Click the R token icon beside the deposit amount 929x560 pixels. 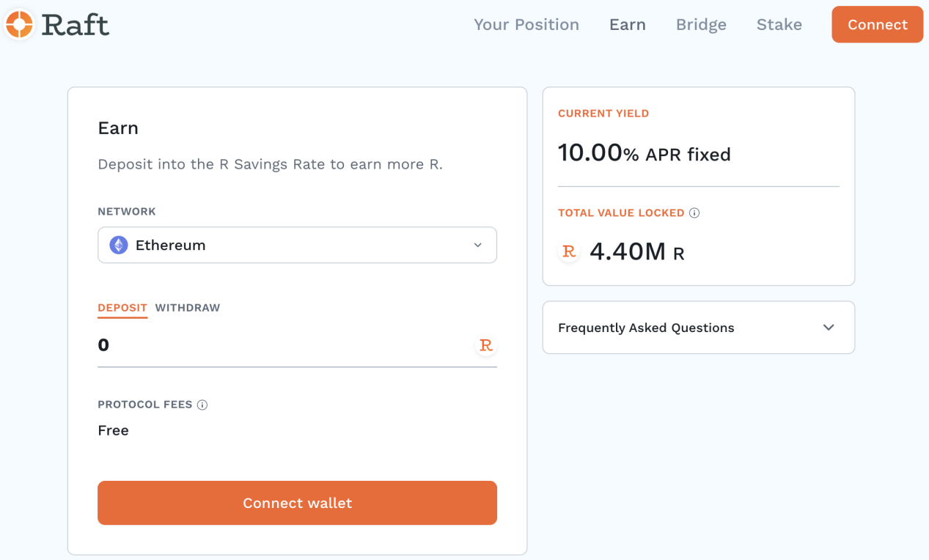pyautogui.click(x=486, y=345)
